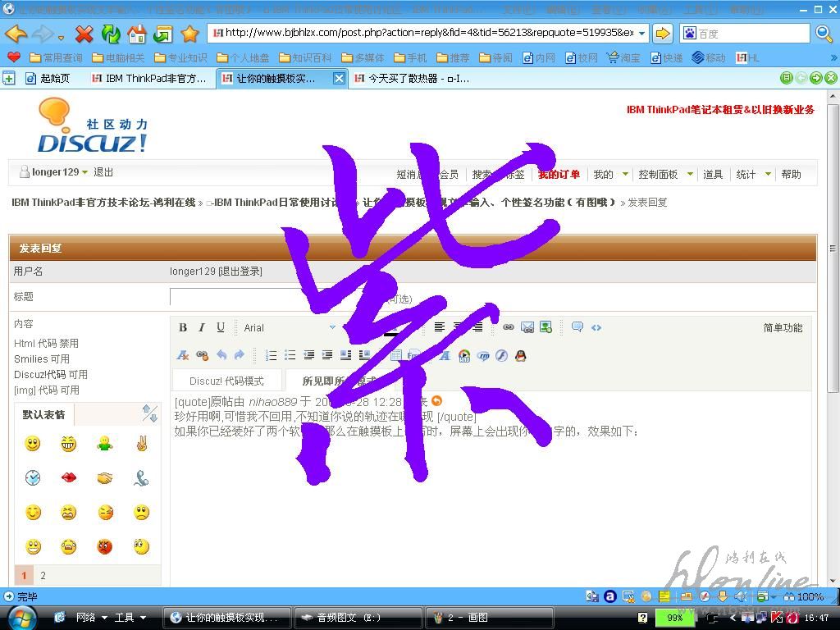
Task: Click the favorites star icon in toolbar
Action: (189, 34)
